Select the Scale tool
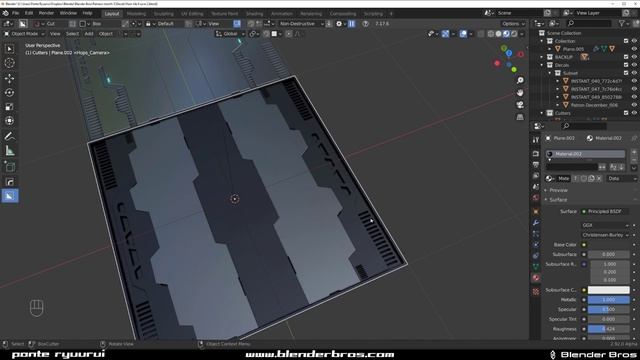The height and width of the screenshot is (360, 640). click(x=10, y=107)
